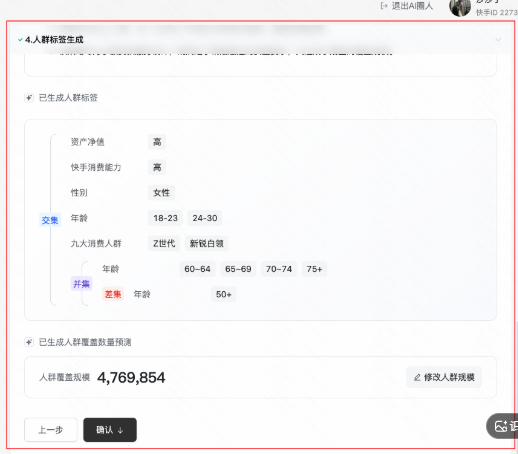518x454 pixels.
Task: Click the 人群覆盖规模 label
Action: 64,377
